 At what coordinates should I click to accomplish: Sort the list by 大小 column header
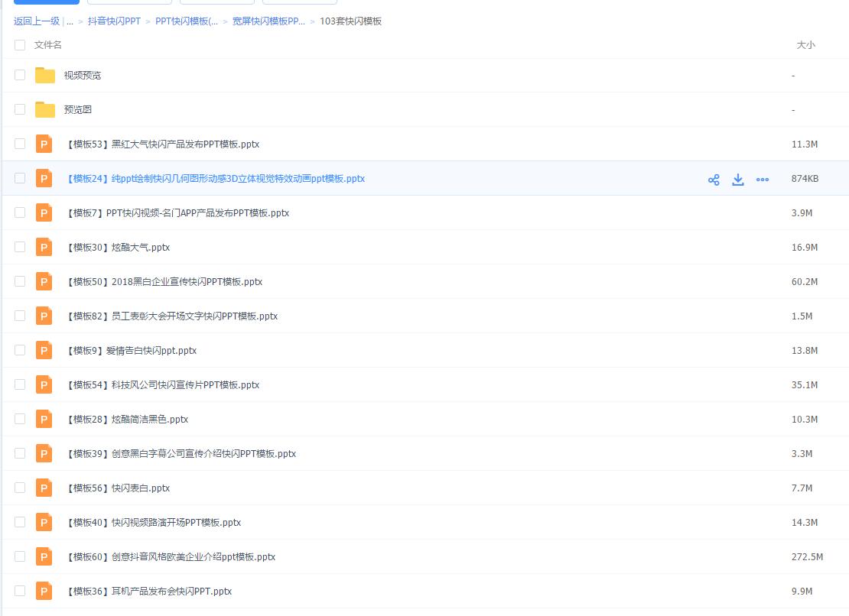point(805,45)
